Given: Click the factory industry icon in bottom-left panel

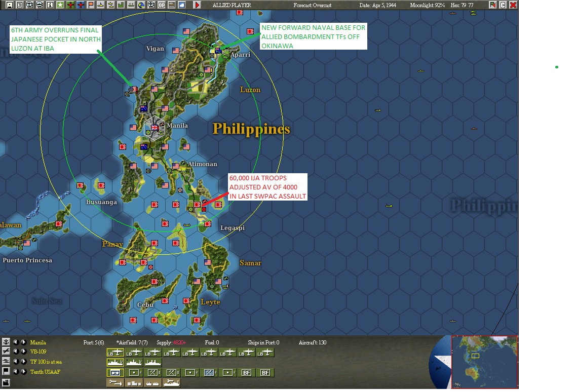Looking at the screenshot, I should click(x=6, y=383).
